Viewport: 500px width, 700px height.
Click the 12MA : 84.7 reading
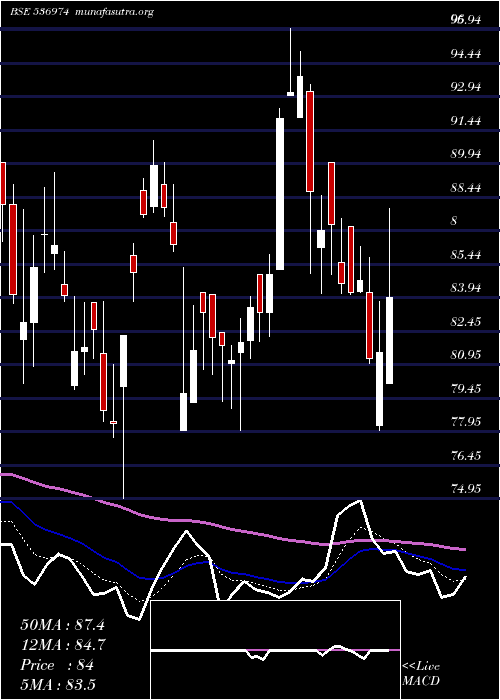(x=63, y=645)
